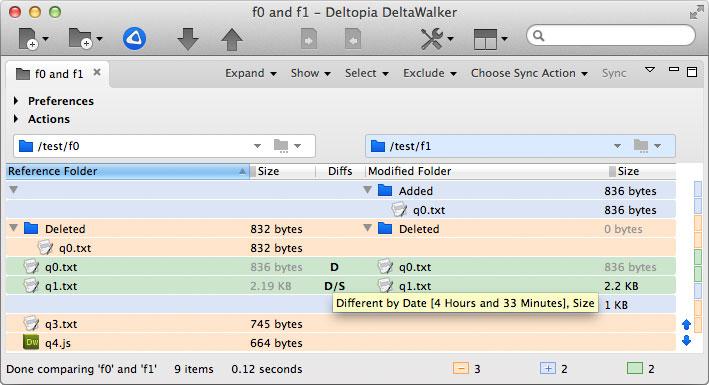Open the /test/f0 path dropdown
Screen dimensions: 709x385
[x=257, y=146]
